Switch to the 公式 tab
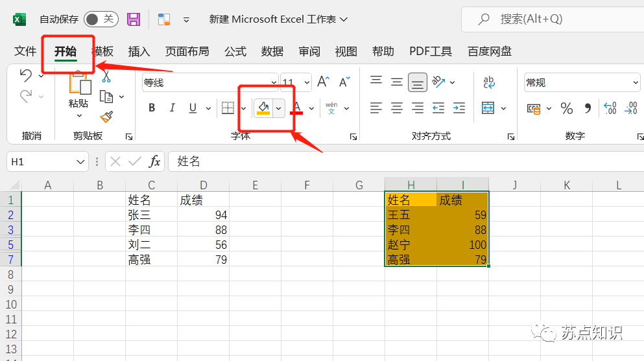The width and height of the screenshot is (644, 361). click(235, 51)
